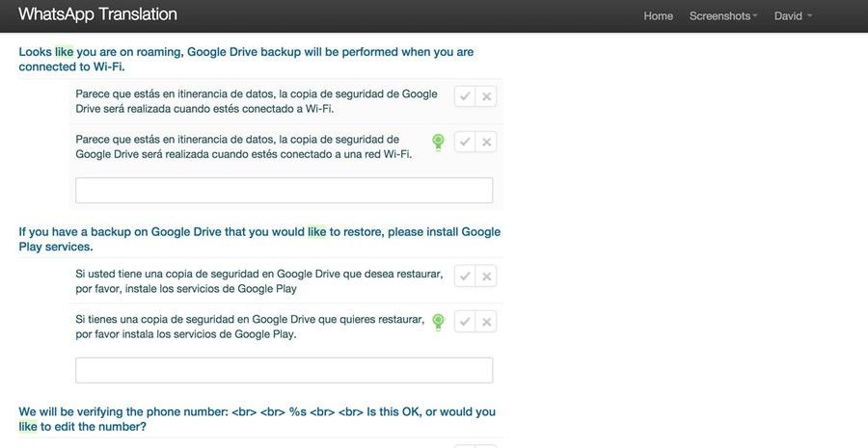Reject the translation ending 'a una red Wi-Fi.'
Screen dimensions: 868x448
click(x=486, y=143)
